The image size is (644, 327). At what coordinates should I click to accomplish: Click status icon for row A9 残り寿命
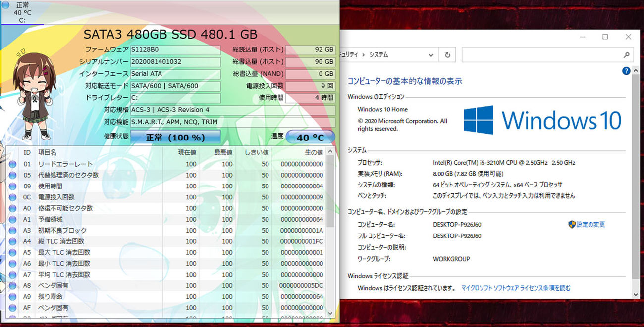(x=12, y=297)
